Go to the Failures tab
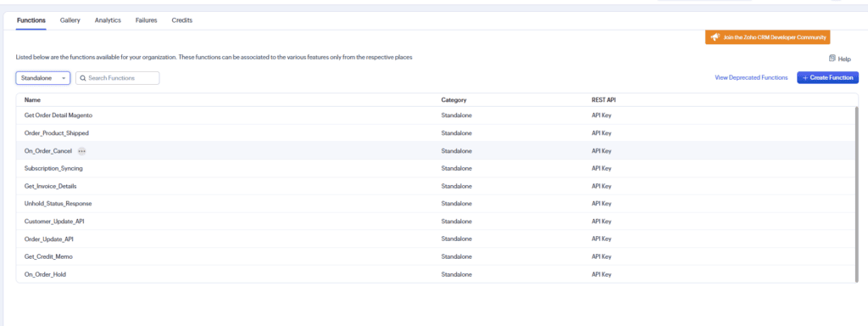 146,20
